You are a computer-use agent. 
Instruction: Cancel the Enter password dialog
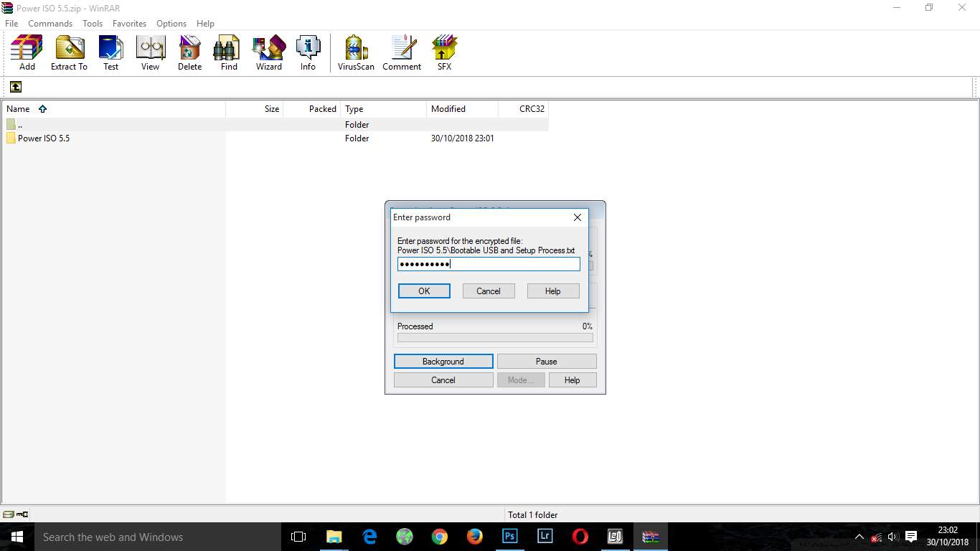click(x=489, y=291)
